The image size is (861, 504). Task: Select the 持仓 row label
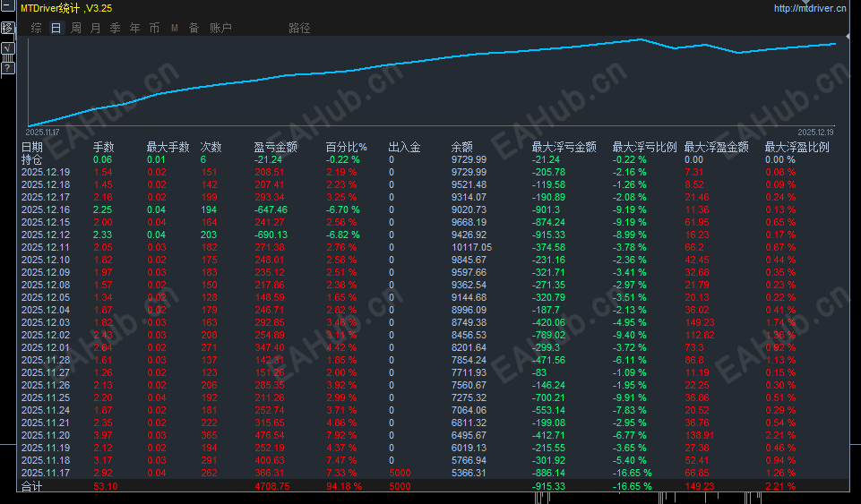click(32, 159)
